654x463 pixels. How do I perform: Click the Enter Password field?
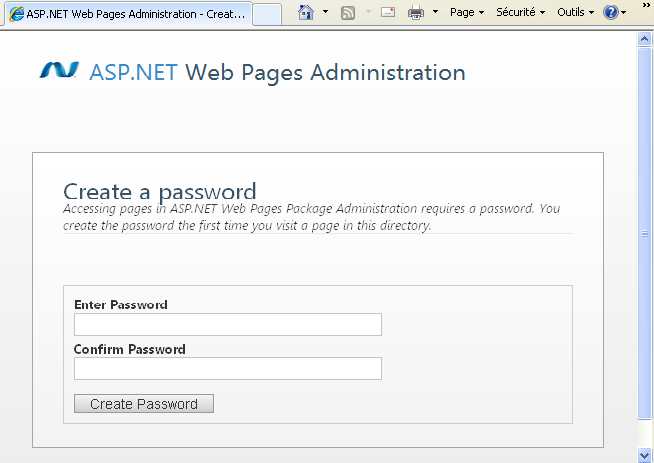(228, 324)
